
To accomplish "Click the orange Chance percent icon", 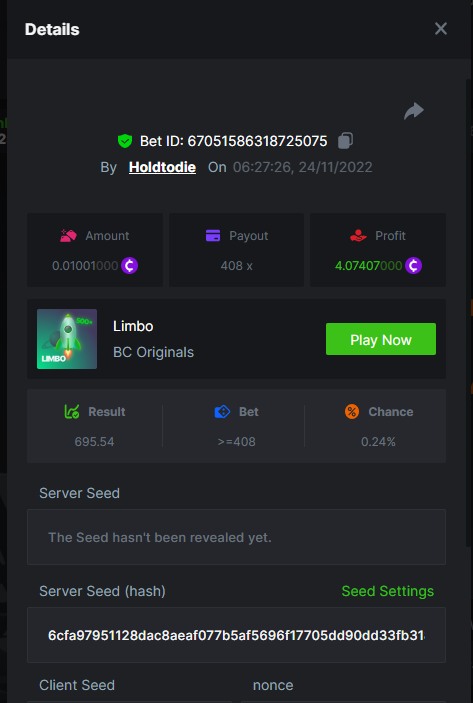I will (x=352, y=411).
